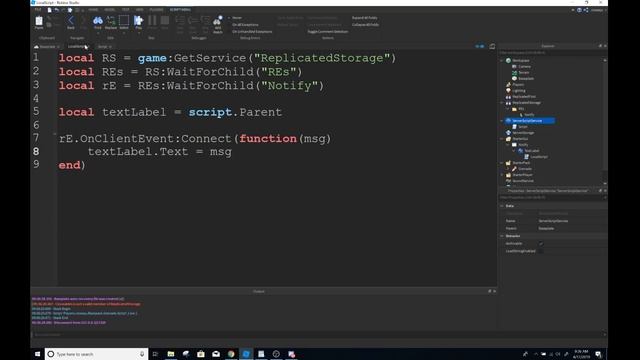Select the highlighted ServerScriptService item
This screenshot has height=360, width=640.
530,121
